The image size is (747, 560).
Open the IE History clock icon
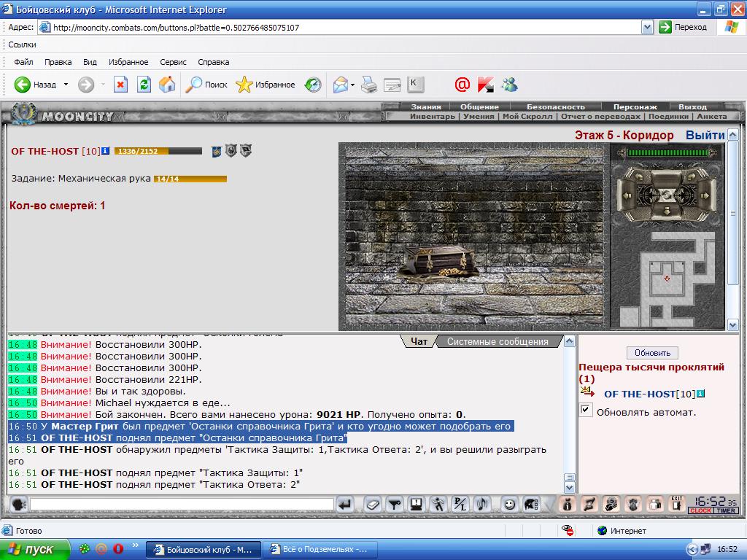coord(313,85)
